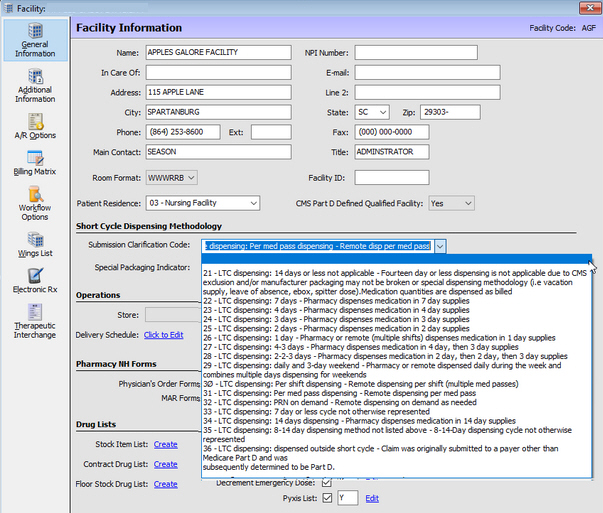Select option 33 - 7 day or less cycle
The height and width of the screenshot is (513, 603).
[396, 411]
